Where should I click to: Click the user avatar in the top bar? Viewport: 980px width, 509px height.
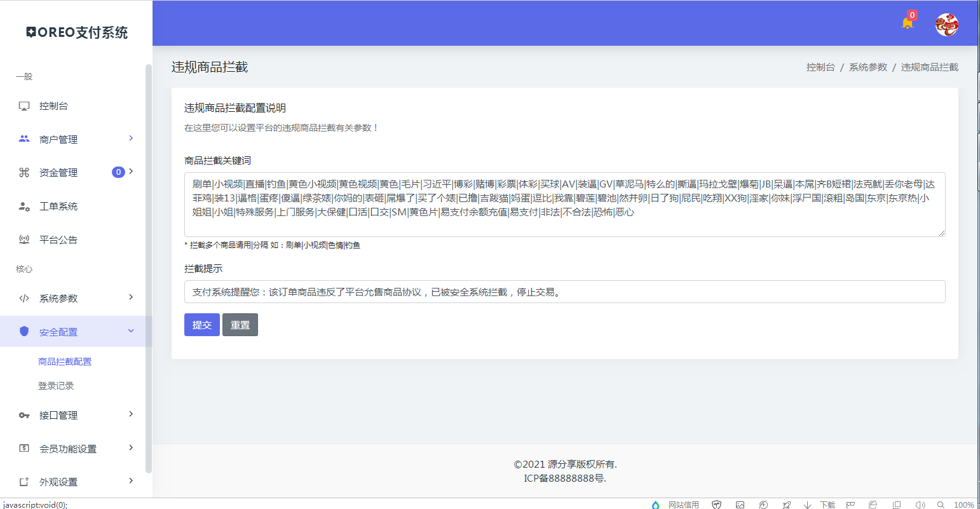coord(946,24)
